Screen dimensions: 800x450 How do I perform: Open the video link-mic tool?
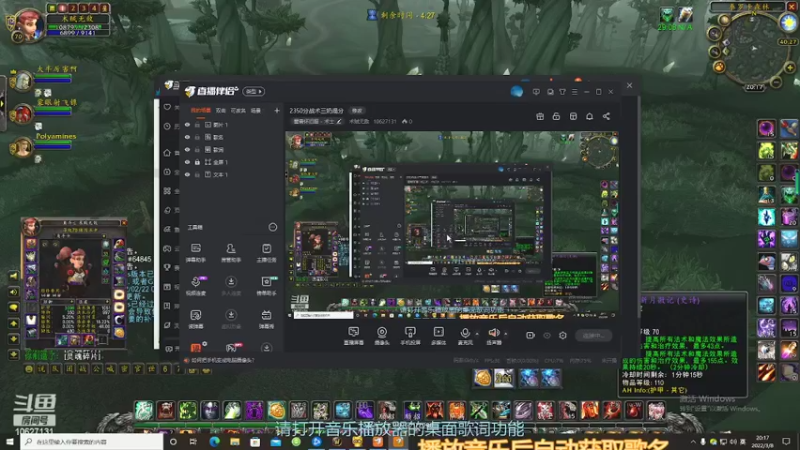pyautogui.click(x=196, y=286)
